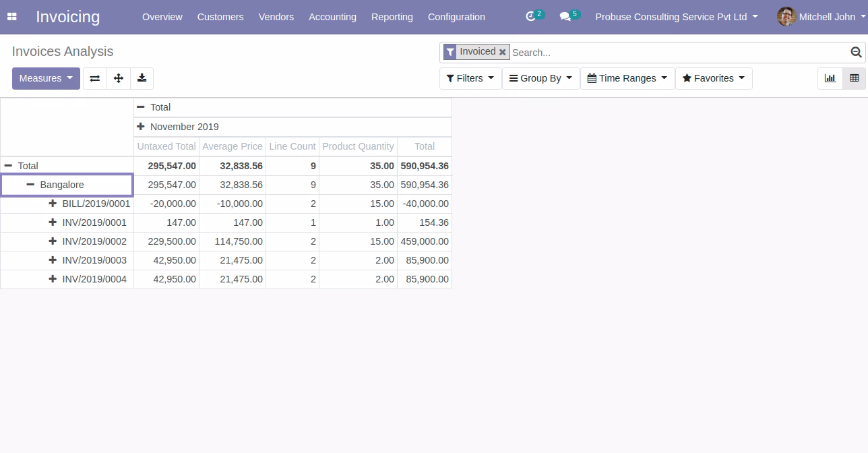Click the -10,000.00 average price cell

pos(232,204)
